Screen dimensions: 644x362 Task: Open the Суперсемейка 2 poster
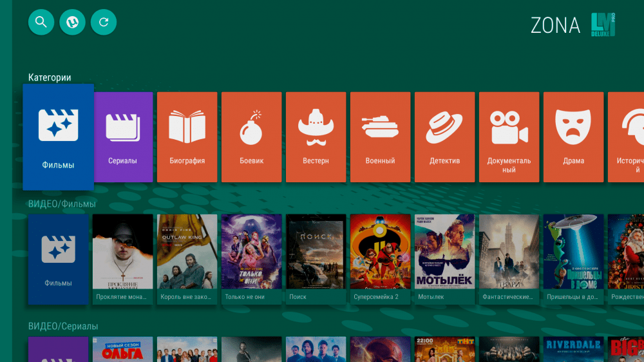(381, 260)
